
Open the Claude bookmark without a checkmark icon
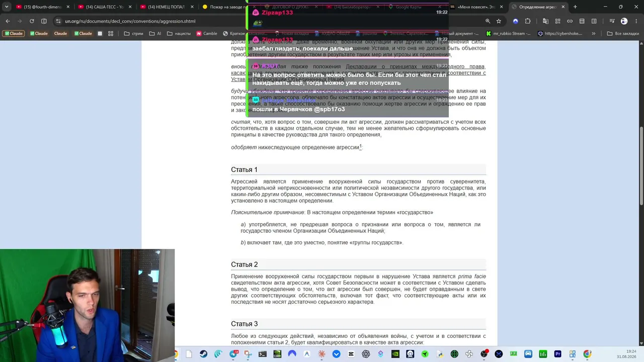point(60,34)
